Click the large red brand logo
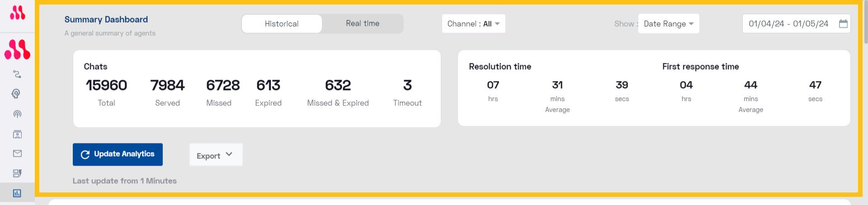 (17, 49)
